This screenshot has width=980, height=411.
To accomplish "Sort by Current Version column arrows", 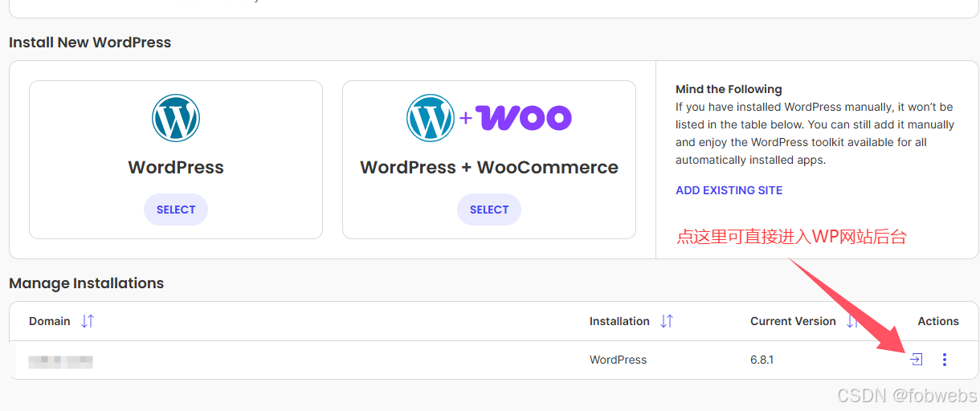I will pos(851,321).
